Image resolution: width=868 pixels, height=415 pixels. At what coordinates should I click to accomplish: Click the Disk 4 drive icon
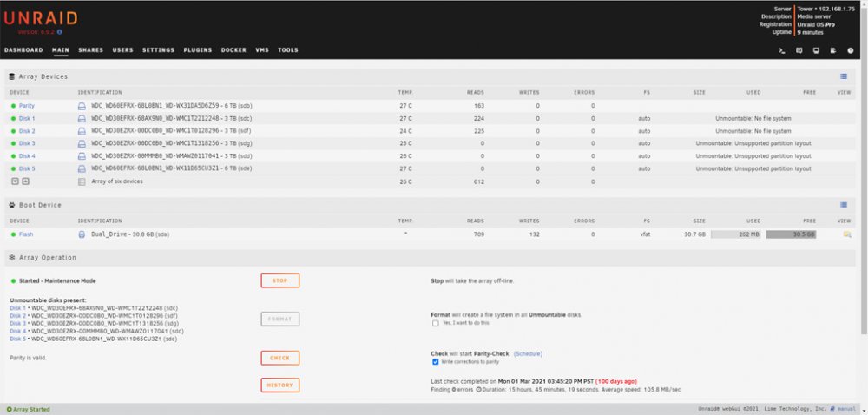(x=82, y=156)
